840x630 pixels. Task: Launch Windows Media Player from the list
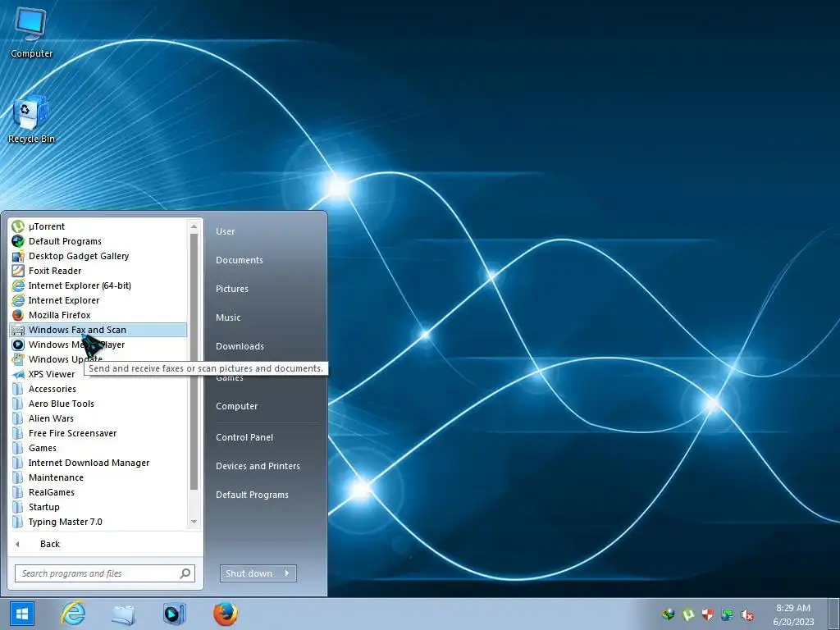coord(98,345)
